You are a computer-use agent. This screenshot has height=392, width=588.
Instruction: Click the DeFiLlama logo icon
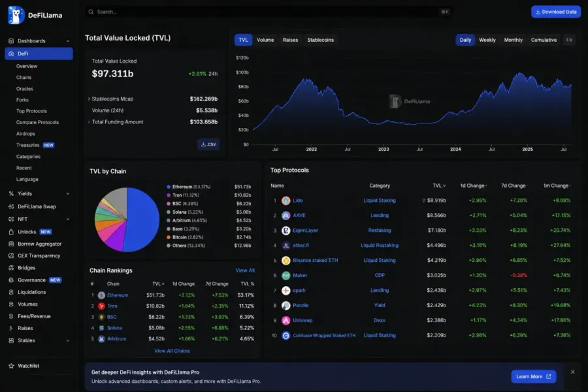tap(16, 15)
